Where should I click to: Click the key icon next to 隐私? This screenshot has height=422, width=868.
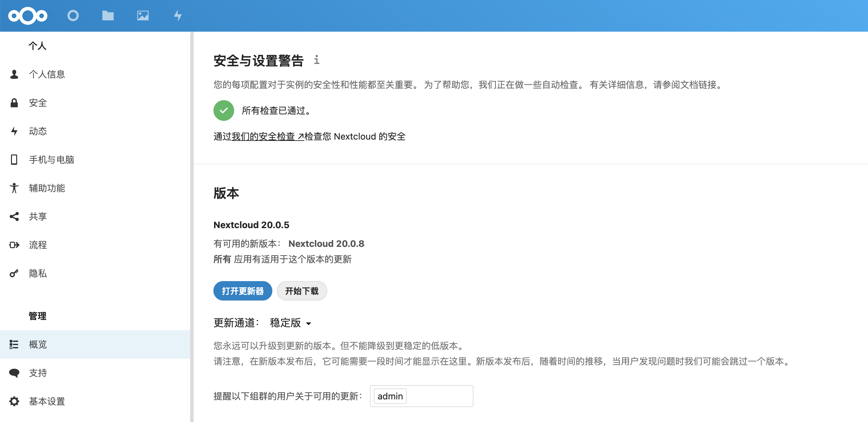tap(14, 273)
